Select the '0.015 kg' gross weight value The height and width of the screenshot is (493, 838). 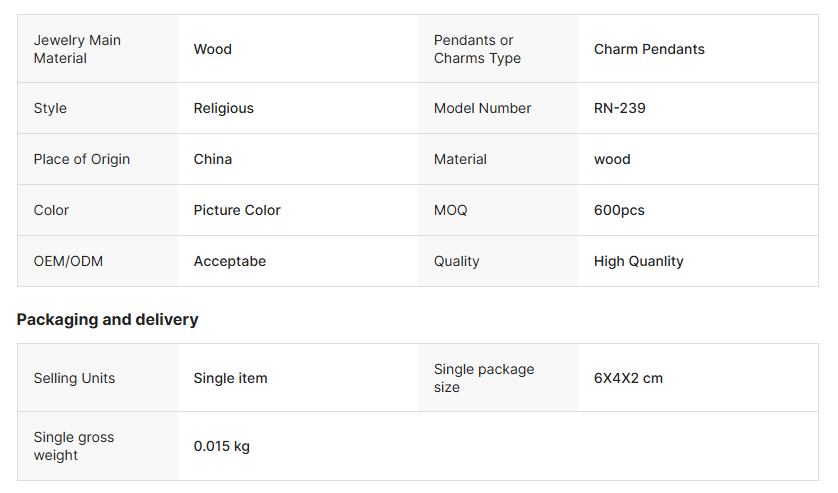click(222, 446)
